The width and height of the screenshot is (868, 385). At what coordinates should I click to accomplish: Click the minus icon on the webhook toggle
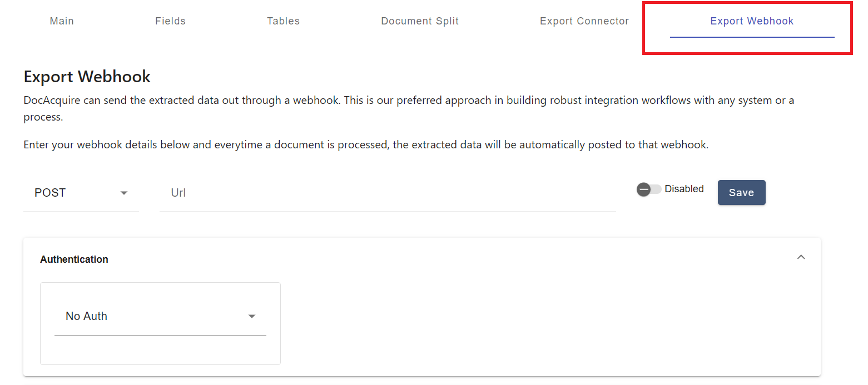644,189
